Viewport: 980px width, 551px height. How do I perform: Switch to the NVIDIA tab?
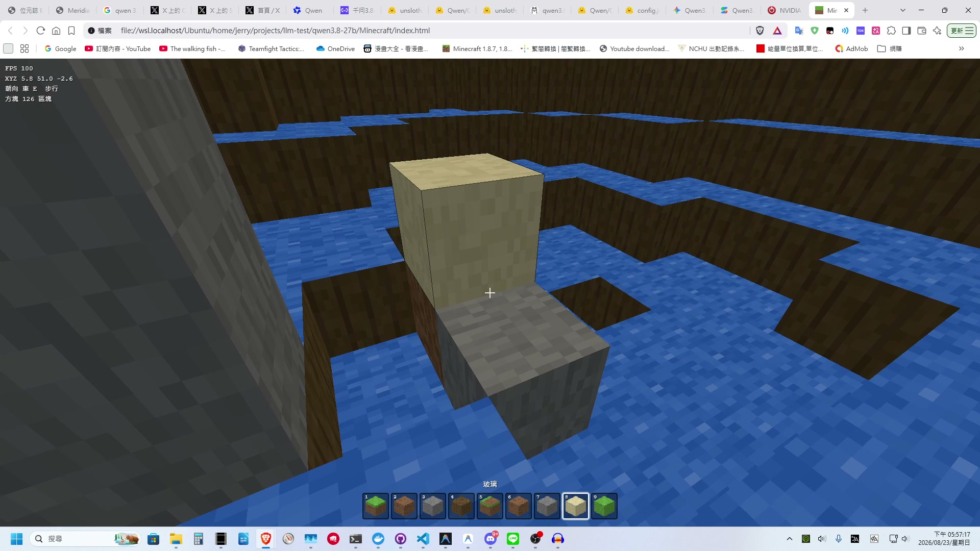785,10
